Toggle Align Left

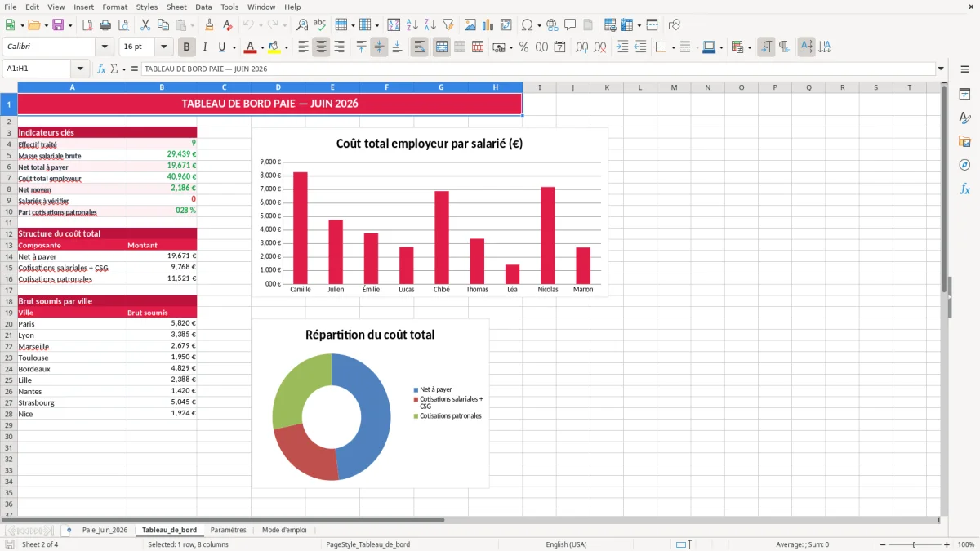click(303, 47)
